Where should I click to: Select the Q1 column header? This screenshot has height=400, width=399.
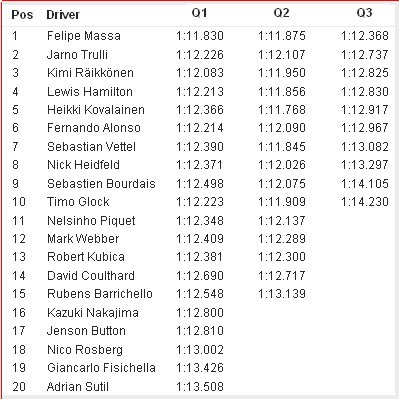199,13
